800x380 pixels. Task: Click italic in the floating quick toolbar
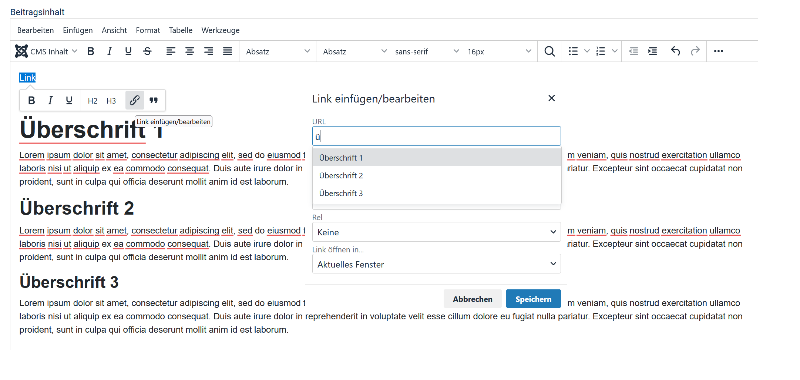click(50, 100)
